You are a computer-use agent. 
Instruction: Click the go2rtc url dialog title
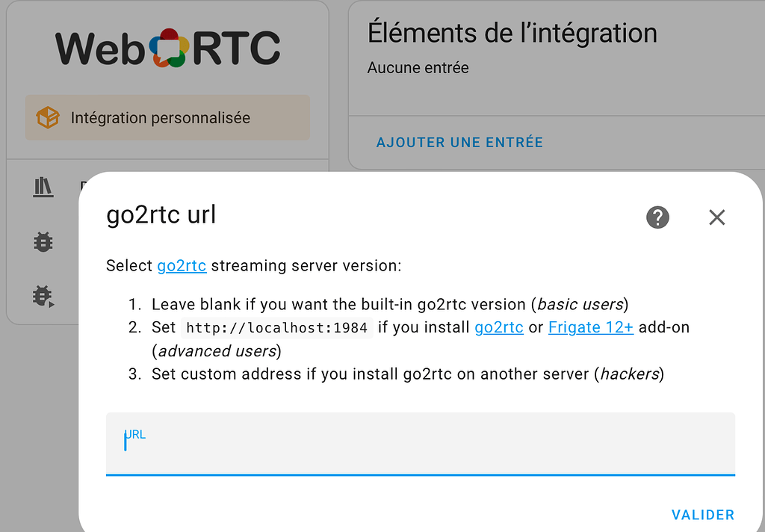[161, 214]
